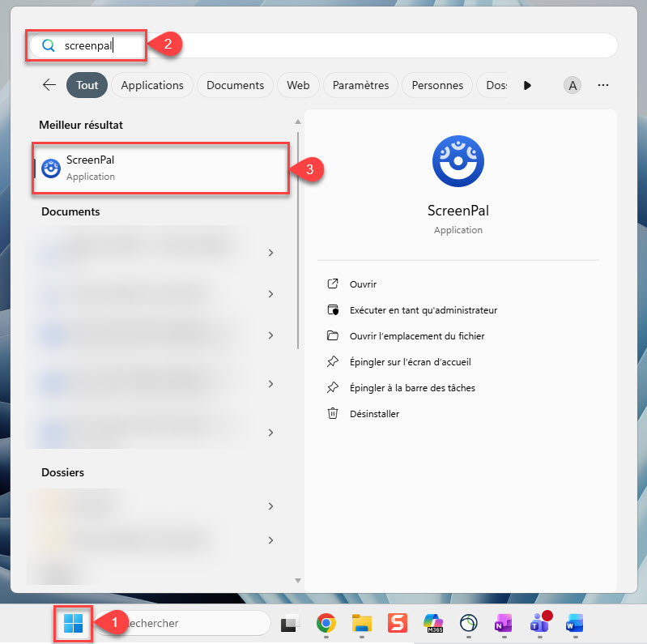
Task: Click the results list scrollbar thumb
Action: (x=297, y=241)
